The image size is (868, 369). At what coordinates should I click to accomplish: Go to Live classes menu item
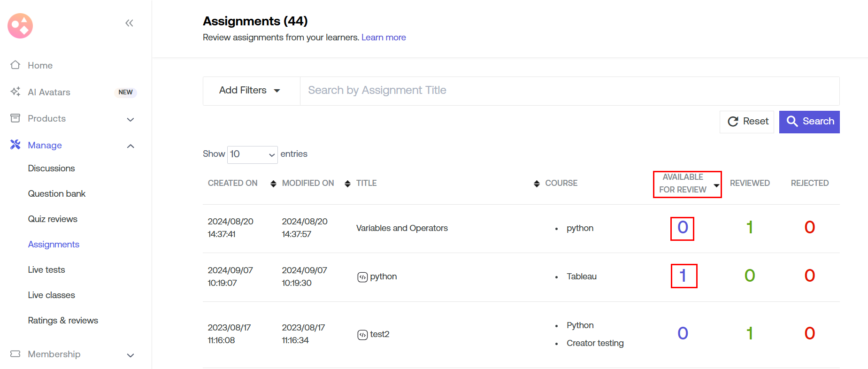[x=51, y=295]
